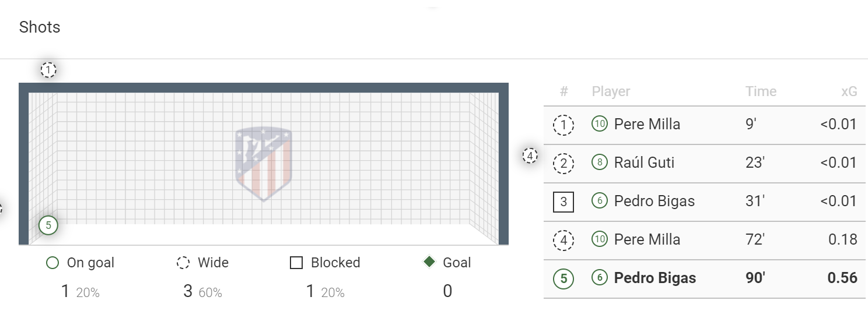Click dashed circle 2 in shots table
868x318 pixels.
pos(563,163)
